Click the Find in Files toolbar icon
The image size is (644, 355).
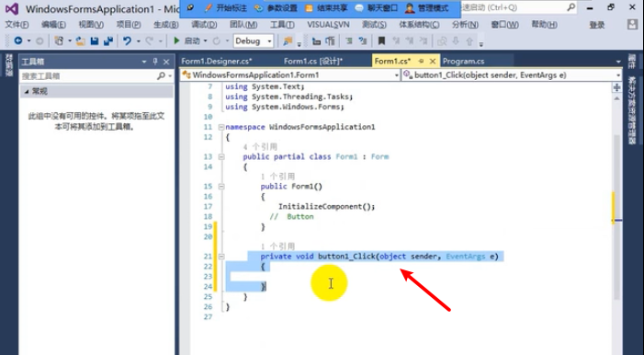tap(288, 40)
